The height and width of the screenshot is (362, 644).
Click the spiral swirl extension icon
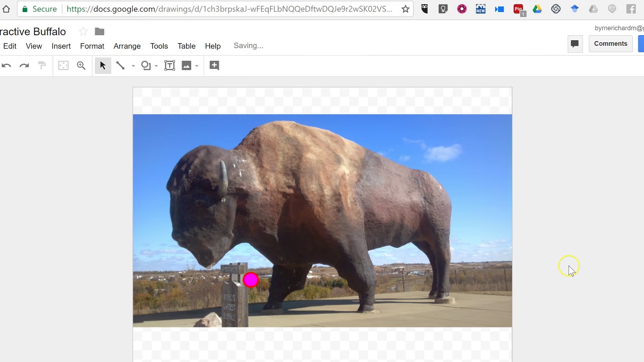(x=556, y=9)
